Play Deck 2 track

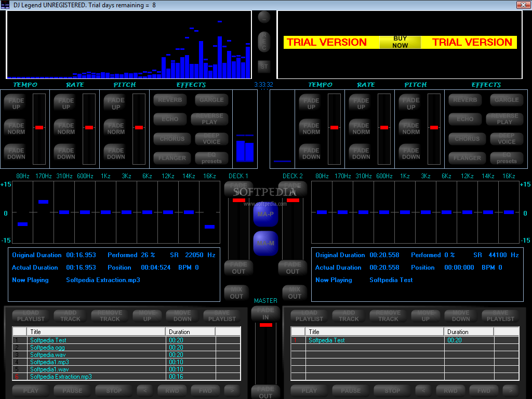coord(309,391)
